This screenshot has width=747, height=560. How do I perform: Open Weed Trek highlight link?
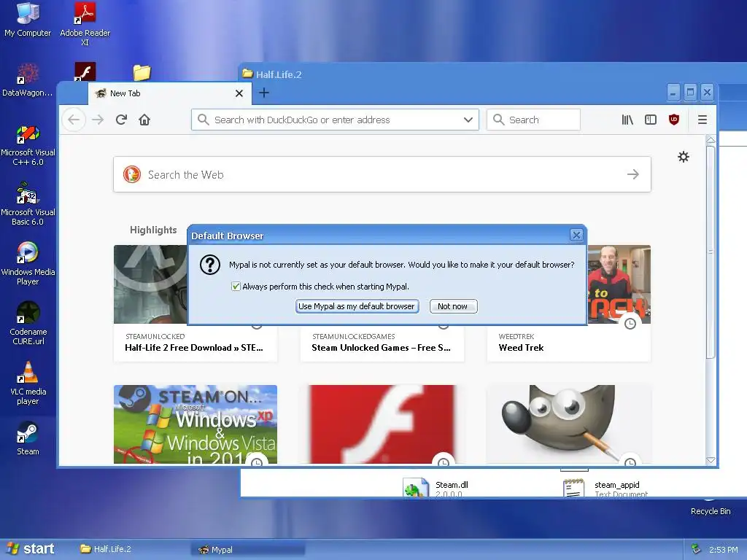coord(521,348)
